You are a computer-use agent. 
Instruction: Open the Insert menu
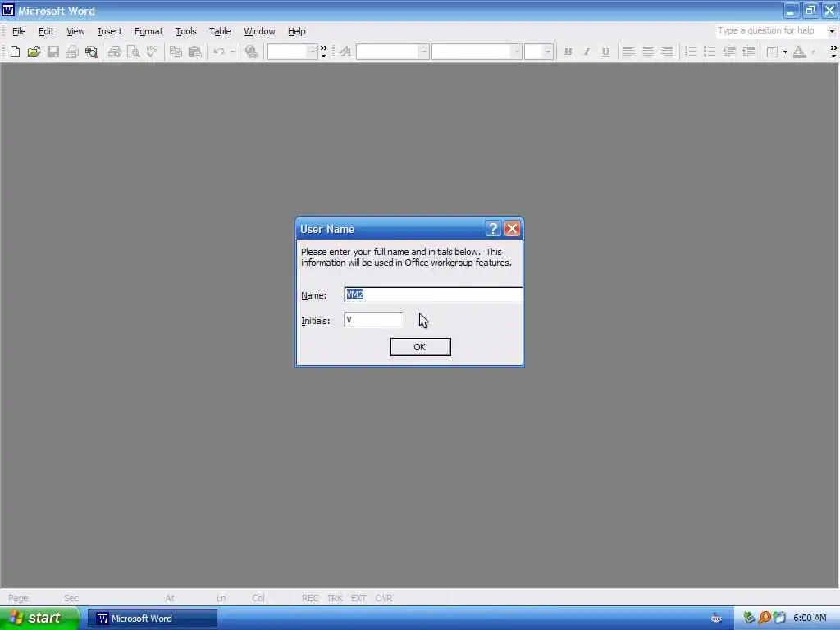click(110, 31)
